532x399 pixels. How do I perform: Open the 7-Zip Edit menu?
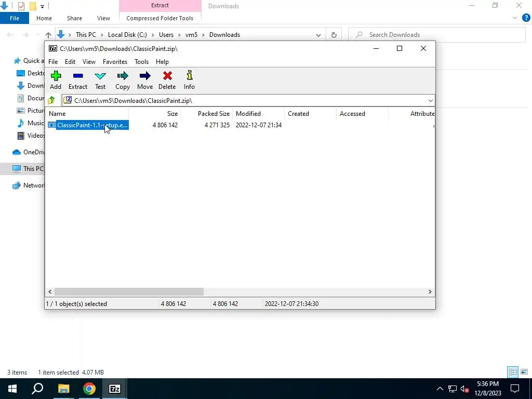tap(70, 62)
